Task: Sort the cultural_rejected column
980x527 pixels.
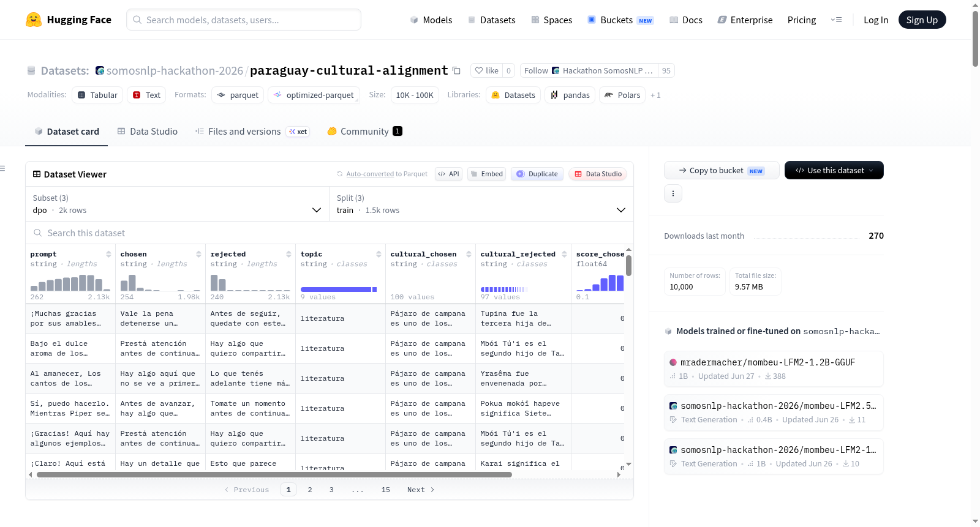Action: pos(564,254)
